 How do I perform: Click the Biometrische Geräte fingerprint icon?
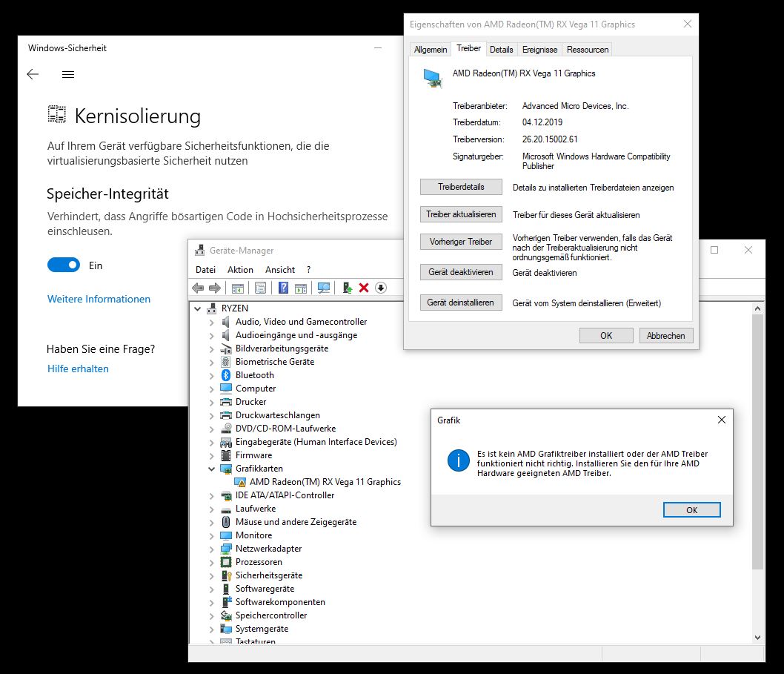point(226,362)
